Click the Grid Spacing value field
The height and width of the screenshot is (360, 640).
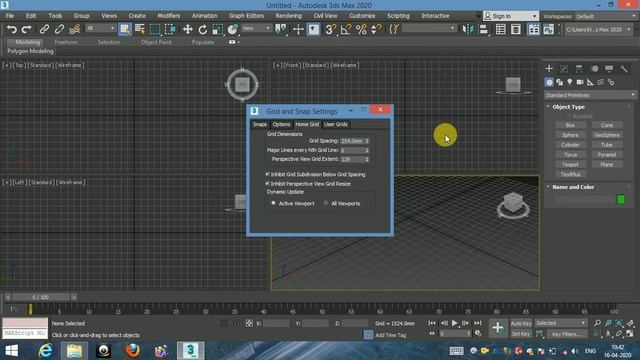point(352,141)
